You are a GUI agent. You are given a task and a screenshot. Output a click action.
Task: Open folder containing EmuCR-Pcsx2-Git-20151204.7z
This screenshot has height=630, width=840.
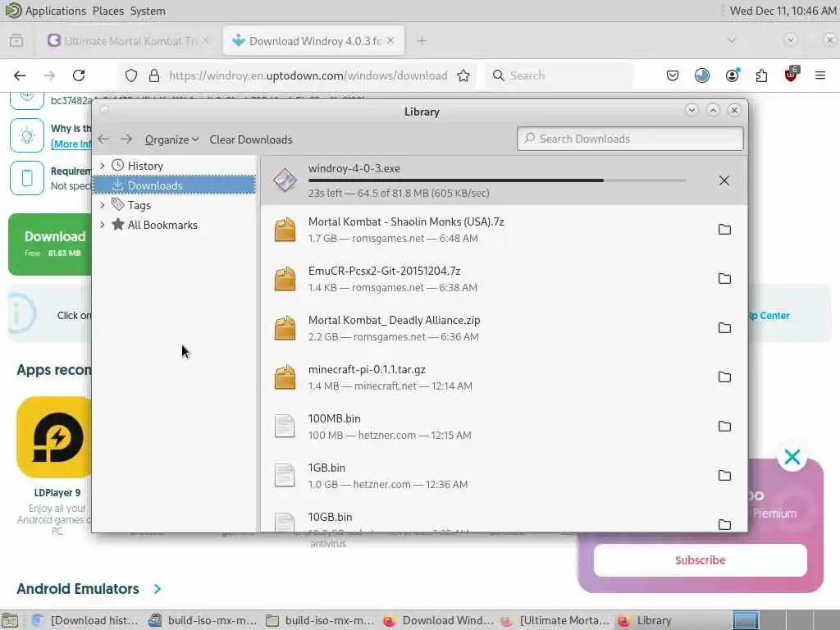724,279
